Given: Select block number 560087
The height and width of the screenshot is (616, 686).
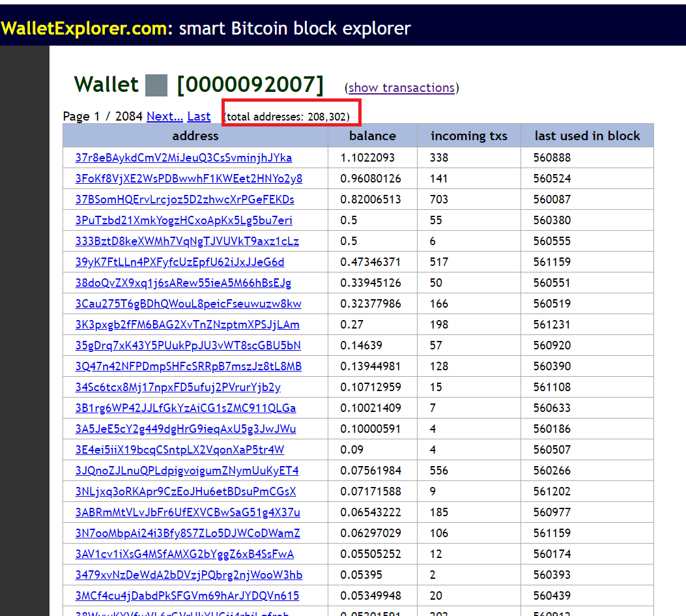Looking at the screenshot, I should tap(552, 199).
